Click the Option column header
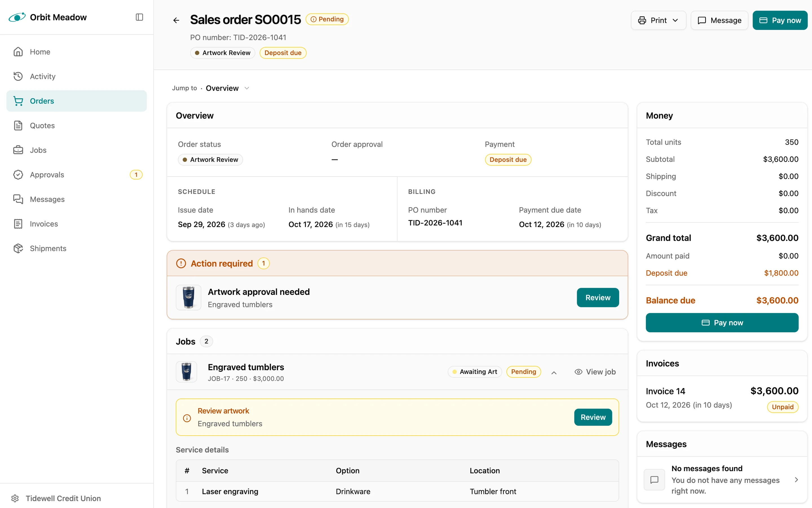Viewport: 812px width, 508px height. click(x=347, y=471)
